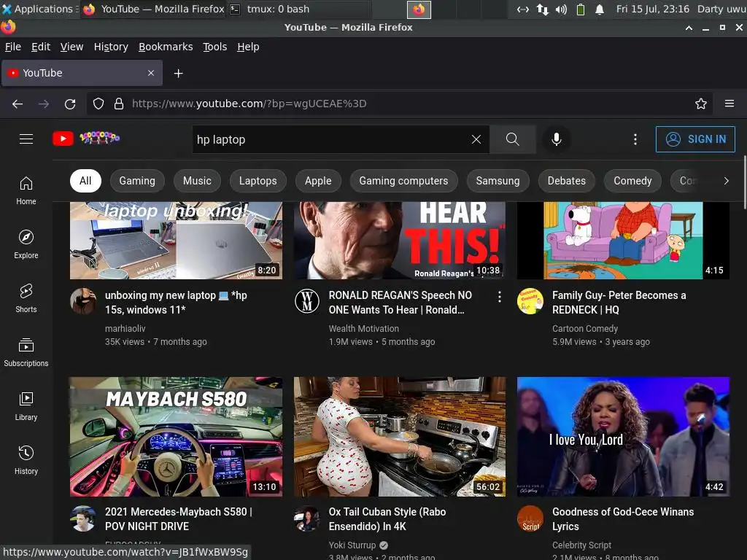This screenshot has width=747, height=560.
Task: Click the search magnifier button
Action: (x=513, y=139)
